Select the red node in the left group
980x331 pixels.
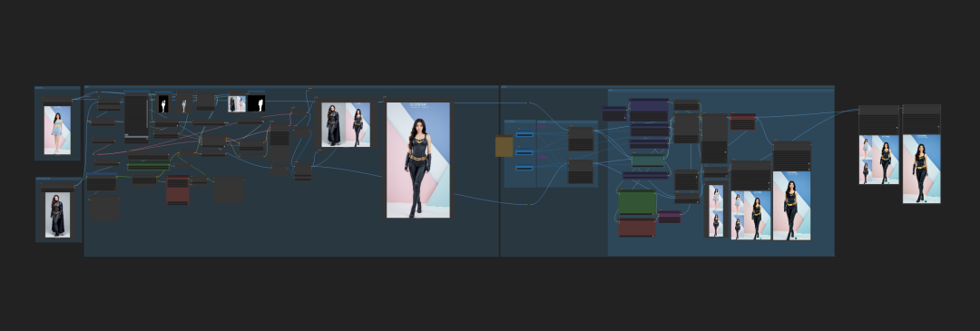click(x=178, y=190)
